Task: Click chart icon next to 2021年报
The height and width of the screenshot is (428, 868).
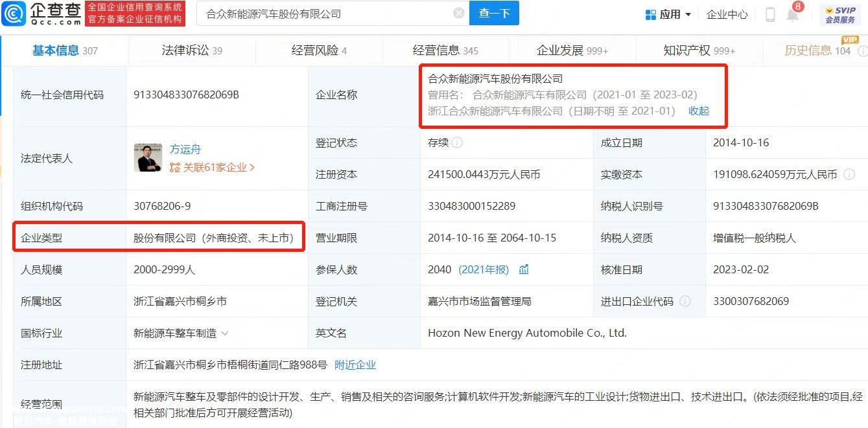Action: (x=524, y=269)
